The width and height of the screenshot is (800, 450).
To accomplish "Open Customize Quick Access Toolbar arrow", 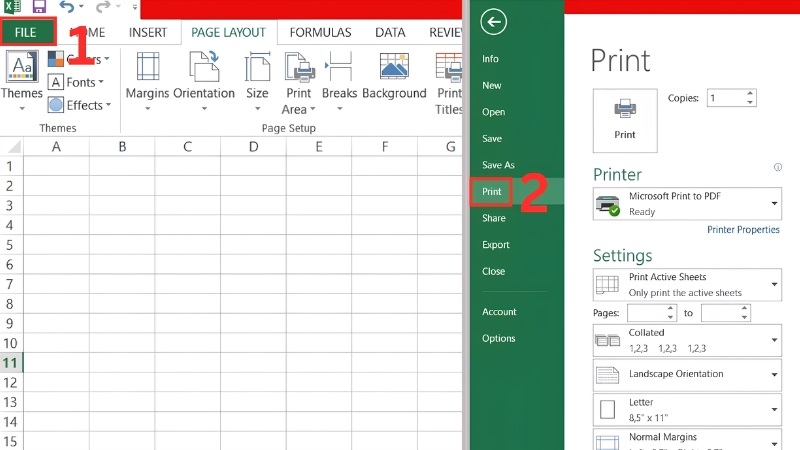I will click(x=135, y=7).
